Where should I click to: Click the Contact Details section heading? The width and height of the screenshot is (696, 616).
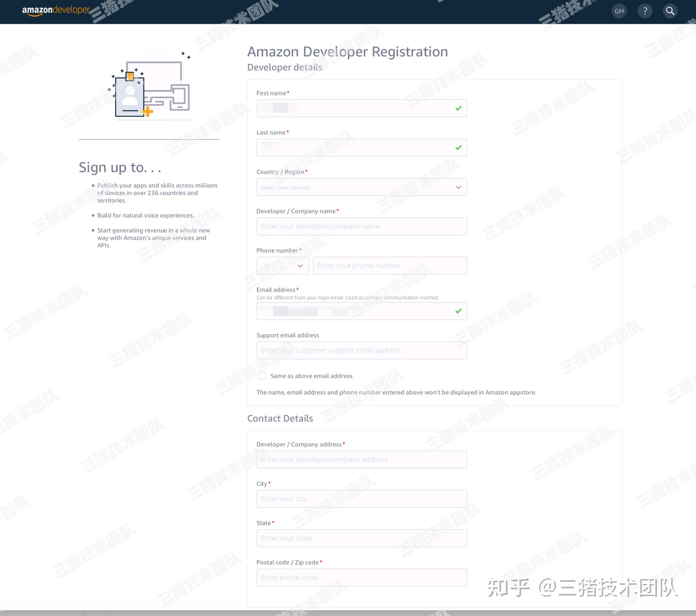pos(280,418)
